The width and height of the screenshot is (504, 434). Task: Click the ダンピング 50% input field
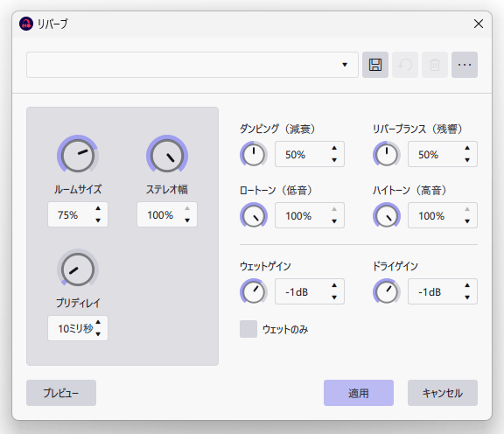point(310,154)
